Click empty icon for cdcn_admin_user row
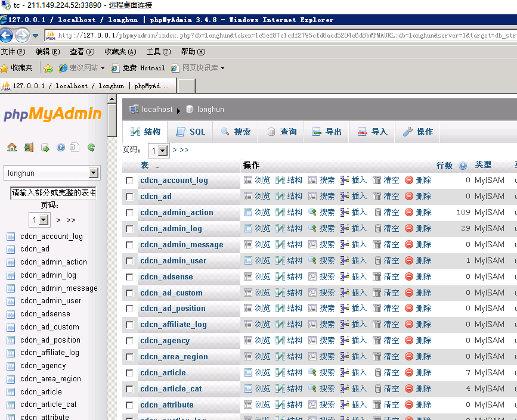This screenshot has width=517, height=420. tap(378, 260)
